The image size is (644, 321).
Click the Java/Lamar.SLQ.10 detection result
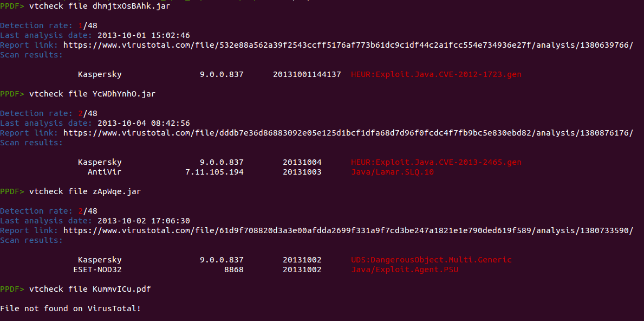(x=392, y=172)
